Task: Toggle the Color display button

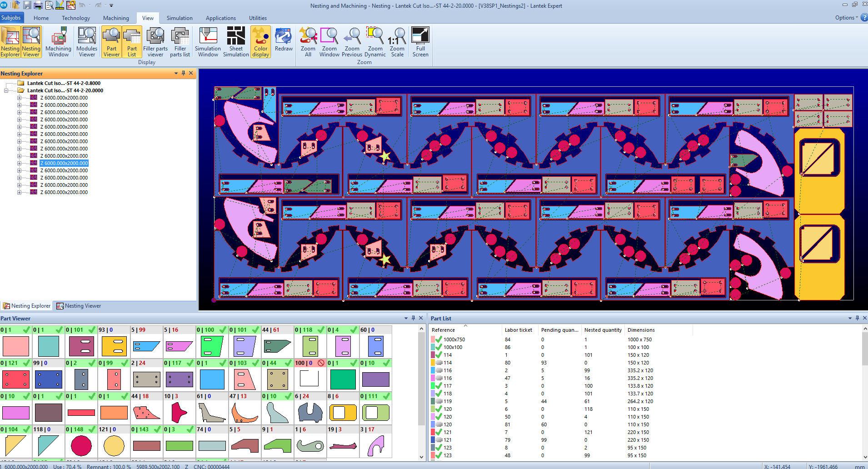Action: (260, 42)
